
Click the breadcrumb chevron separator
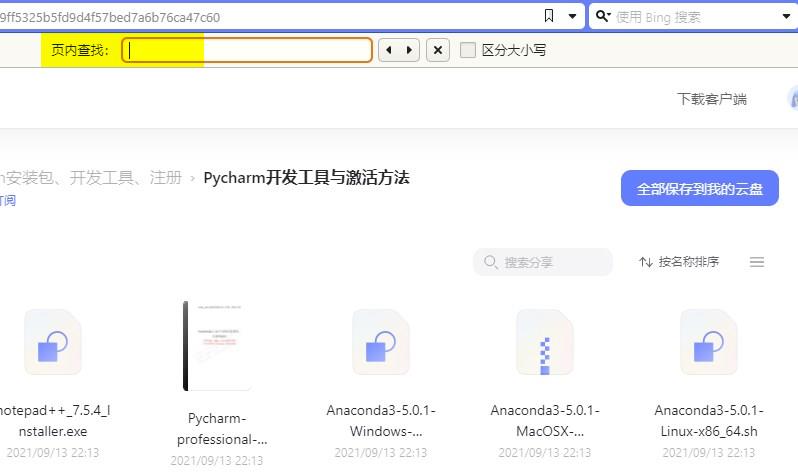(x=192, y=178)
